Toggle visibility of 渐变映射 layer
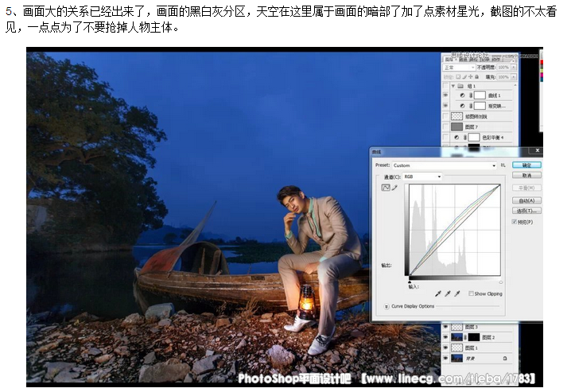This screenshot has height=392, width=575. tap(445, 106)
